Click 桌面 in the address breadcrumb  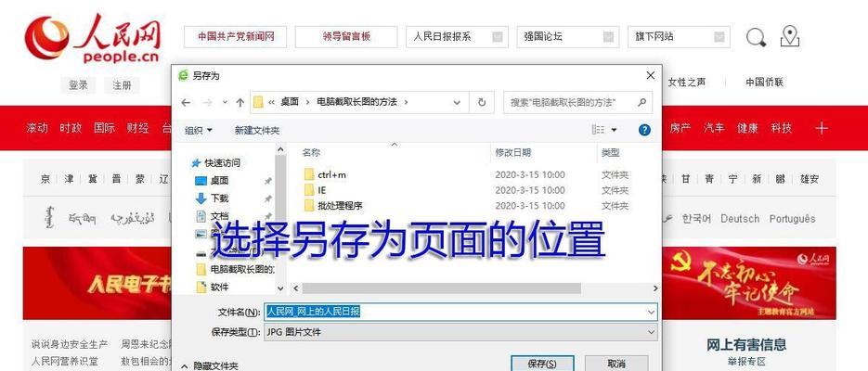290,102
